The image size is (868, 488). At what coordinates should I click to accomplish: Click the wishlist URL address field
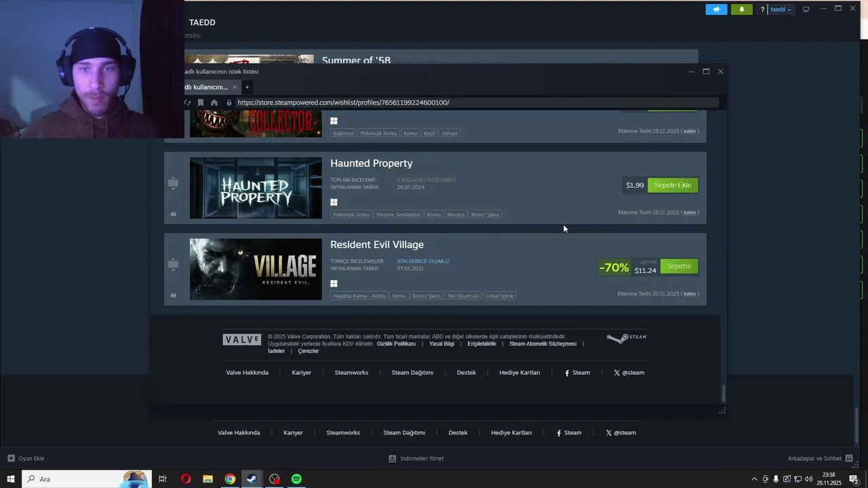coord(477,102)
